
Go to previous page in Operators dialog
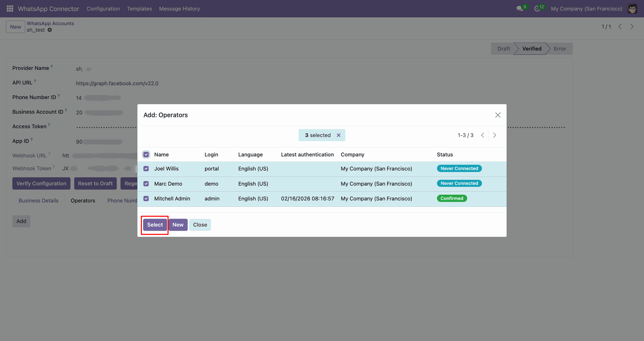(482, 135)
